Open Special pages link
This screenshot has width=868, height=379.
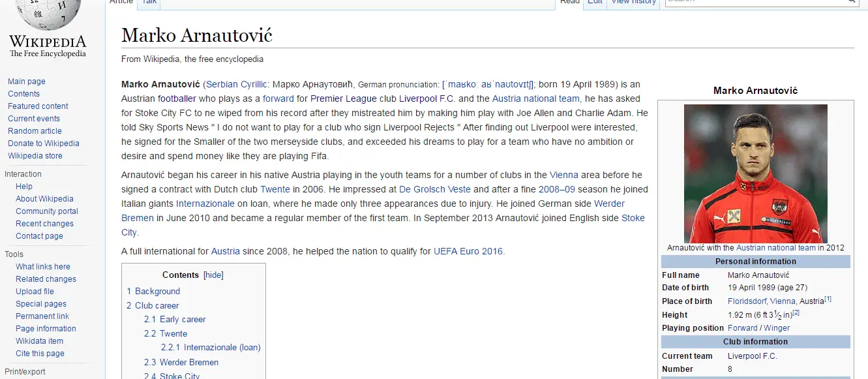point(41,304)
